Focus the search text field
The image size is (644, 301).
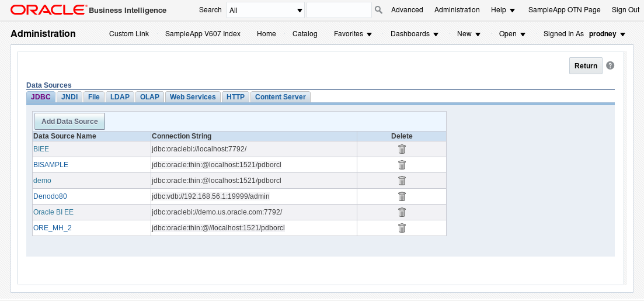tap(339, 10)
